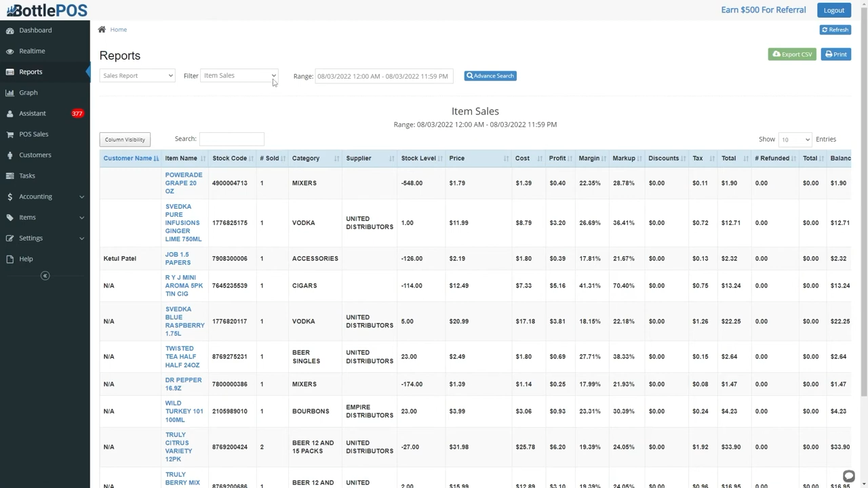Select the Graph menu item
868x488 pixels.
click(x=28, y=93)
